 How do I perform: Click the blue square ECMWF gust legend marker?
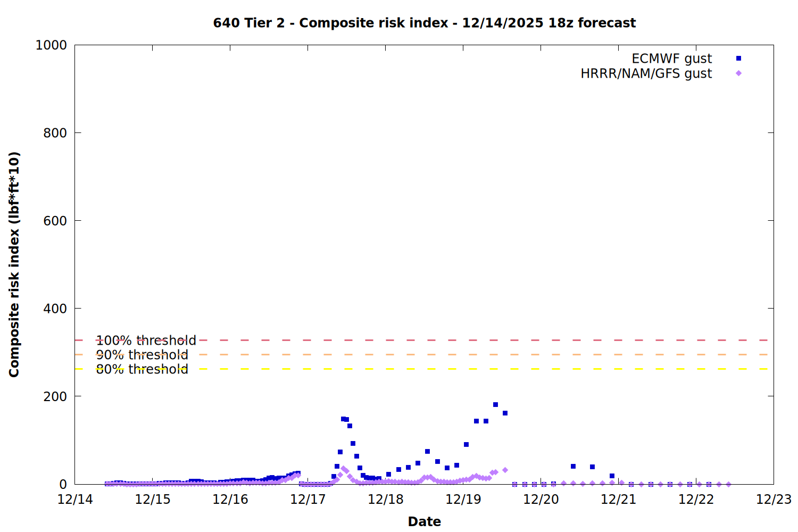738,59
